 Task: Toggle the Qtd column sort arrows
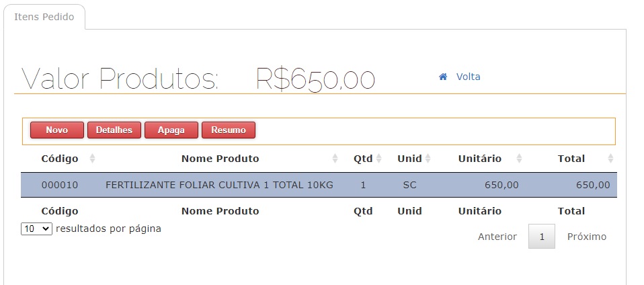click(x=378, y=159)
